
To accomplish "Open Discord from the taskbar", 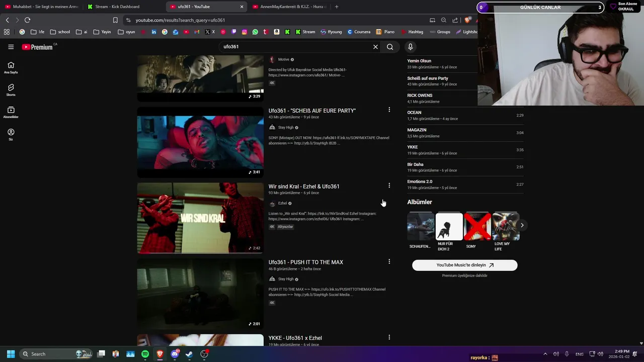I will 175,354.
